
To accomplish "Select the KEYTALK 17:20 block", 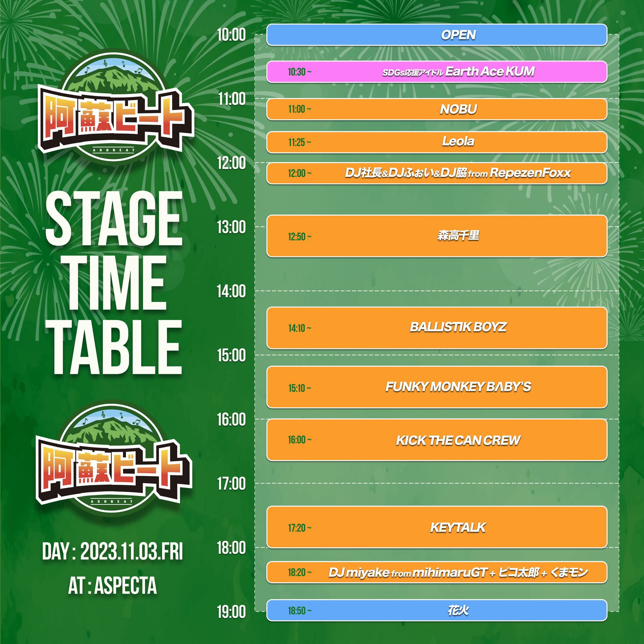I will [437, 527].
